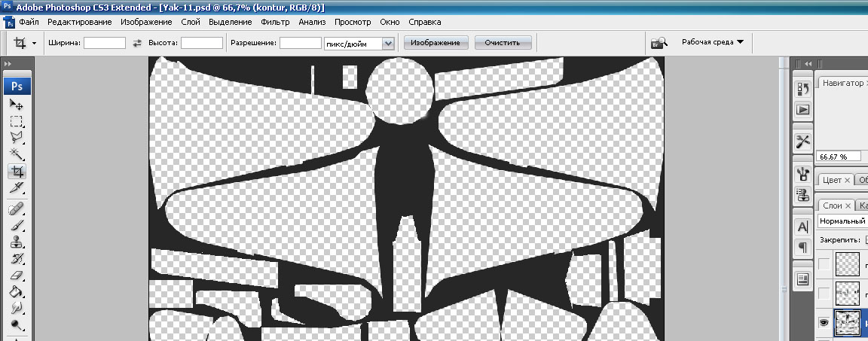Select the Slice tool
The image size is (868, 341).
17,187
